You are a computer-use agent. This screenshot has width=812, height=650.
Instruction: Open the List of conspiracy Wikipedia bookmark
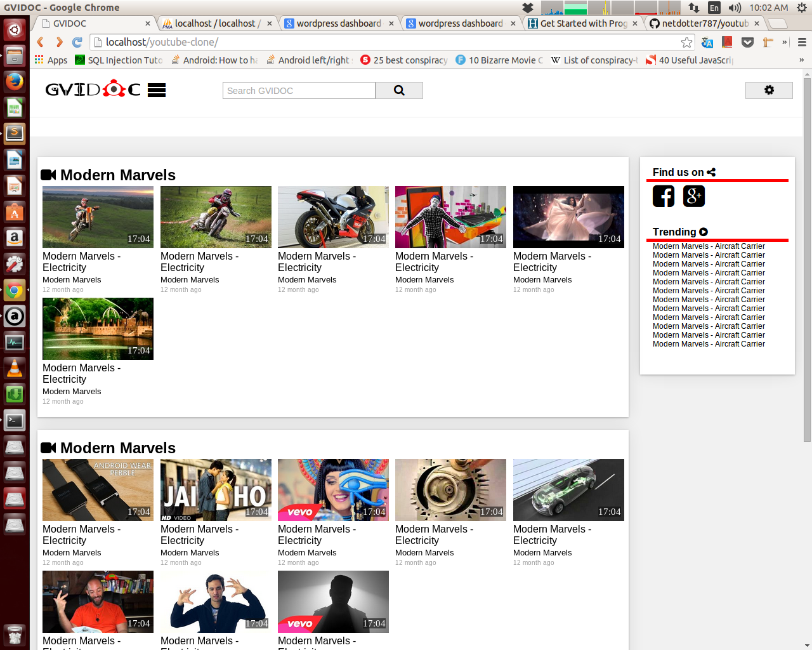pos(594,60)
